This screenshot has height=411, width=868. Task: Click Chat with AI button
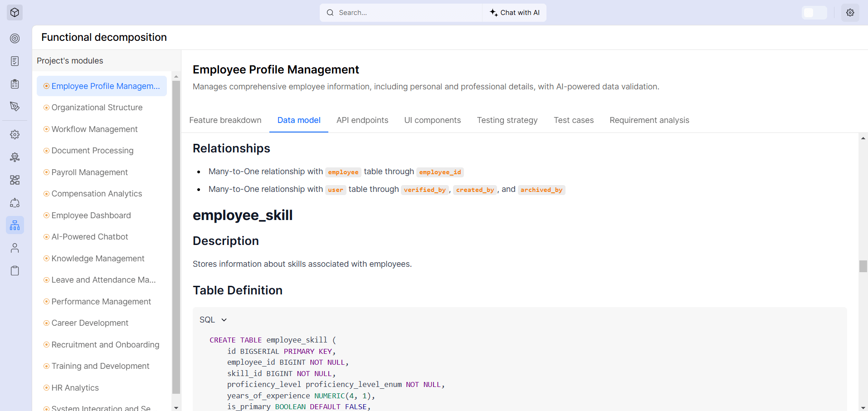coord(515,13)
